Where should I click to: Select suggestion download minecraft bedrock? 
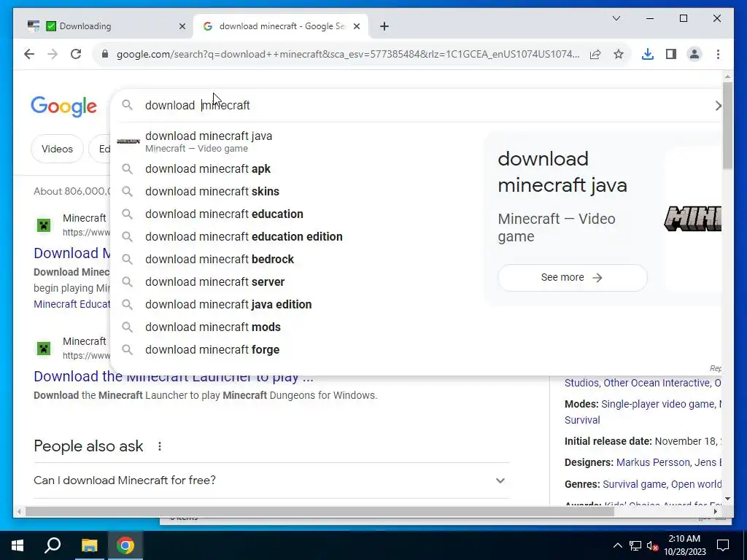click(x=295, y=260)
